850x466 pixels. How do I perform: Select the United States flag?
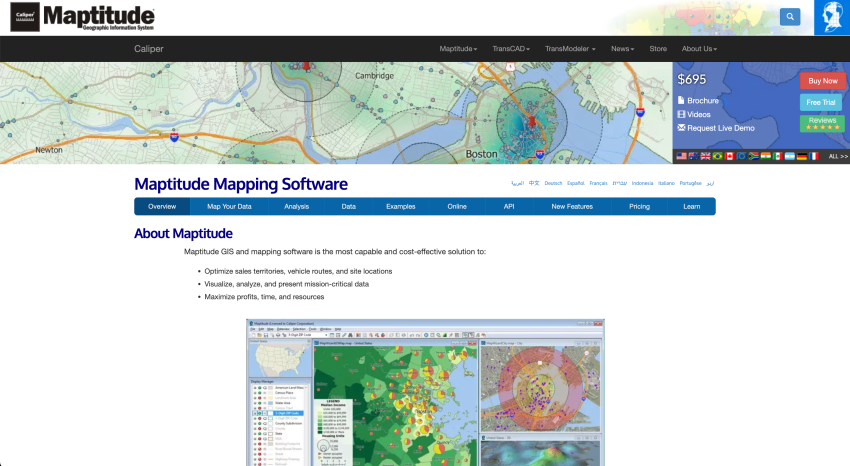pos(681,156)
